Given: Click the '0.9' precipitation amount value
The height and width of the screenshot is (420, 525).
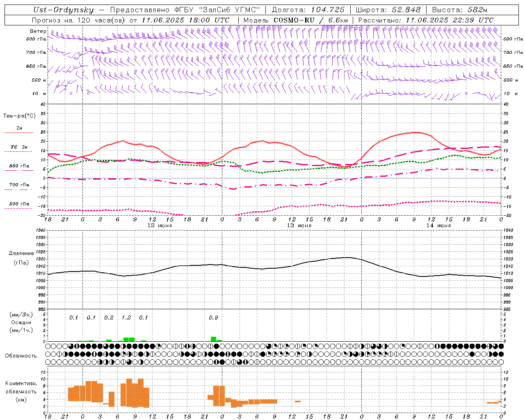Looking at the screenshot, I should pyautogui.click(x=213, y=317).
